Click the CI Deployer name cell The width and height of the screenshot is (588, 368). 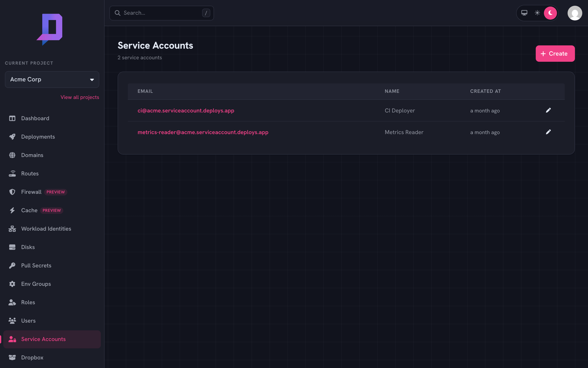[x=400, y=110]
